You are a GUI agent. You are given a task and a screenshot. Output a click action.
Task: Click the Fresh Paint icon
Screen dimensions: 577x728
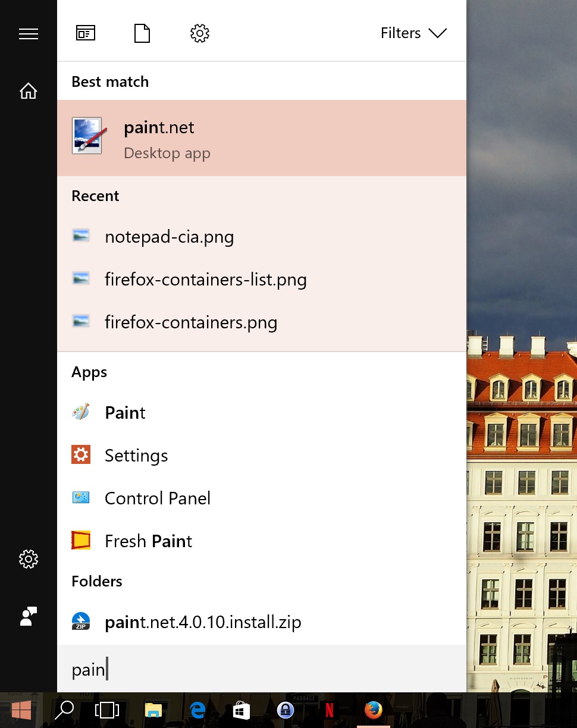pyautogui.click(x=81, y=540)
